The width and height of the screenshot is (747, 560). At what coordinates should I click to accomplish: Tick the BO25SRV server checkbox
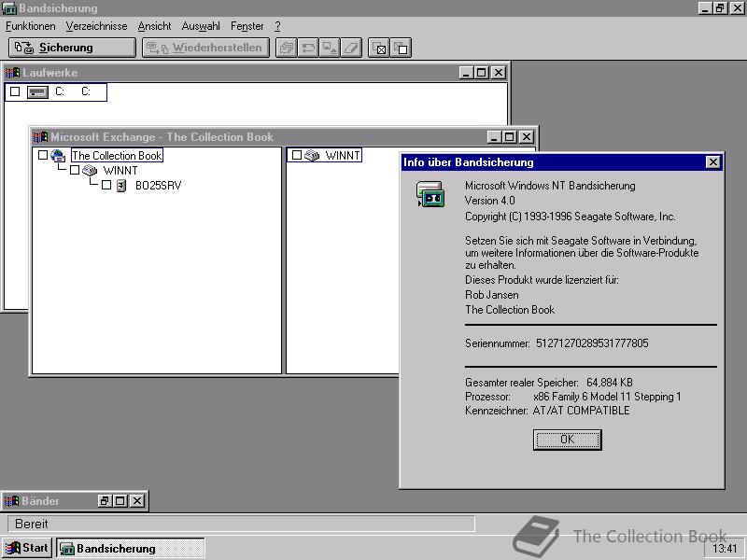click(106, 185)
